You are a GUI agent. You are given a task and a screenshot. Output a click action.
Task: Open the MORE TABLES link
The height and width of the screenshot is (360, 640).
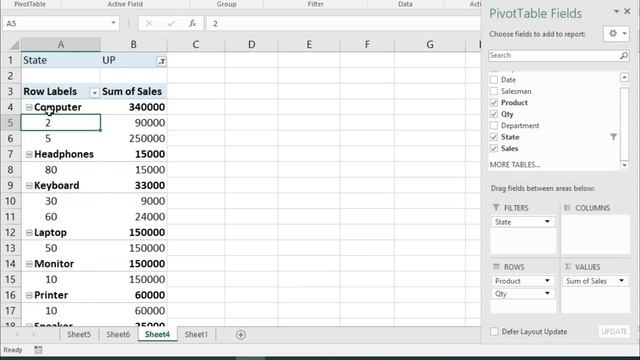[x=515, y=164]
